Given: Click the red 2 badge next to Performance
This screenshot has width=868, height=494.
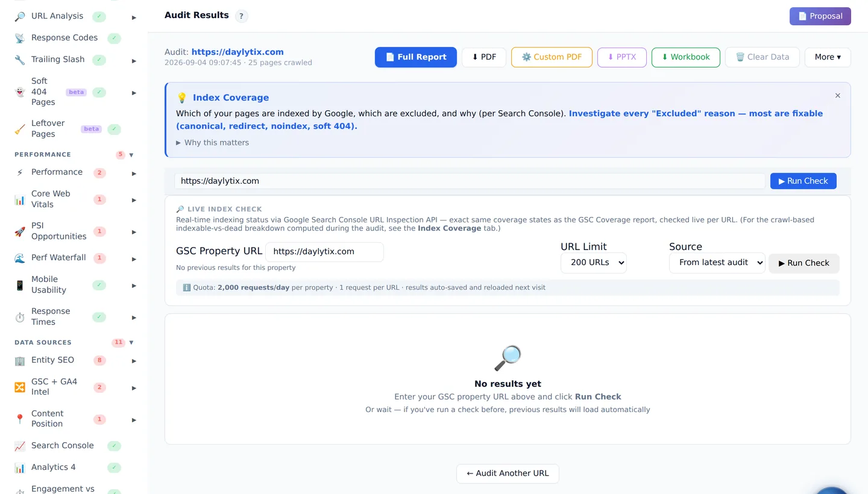Looking at the screenshot, I should click(x=99, y=173).
